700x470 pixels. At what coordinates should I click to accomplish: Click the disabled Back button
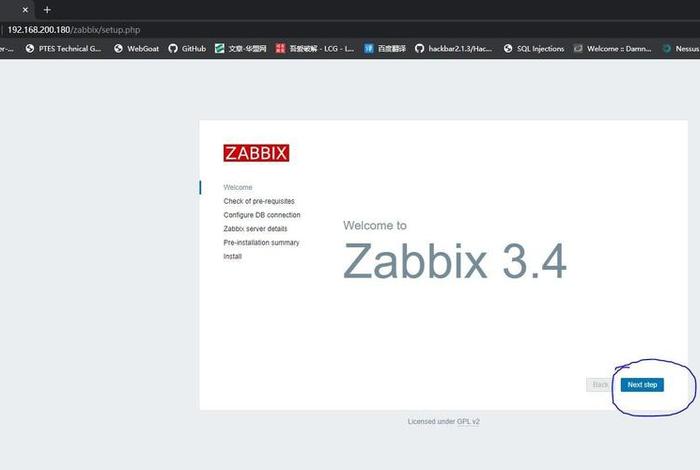(x=599, y=385)
